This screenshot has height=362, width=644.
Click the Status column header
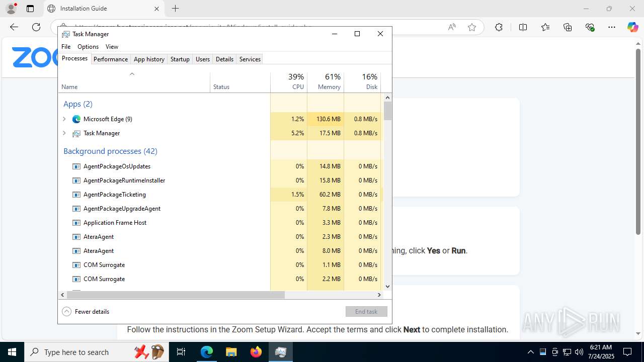click(240, 82)
